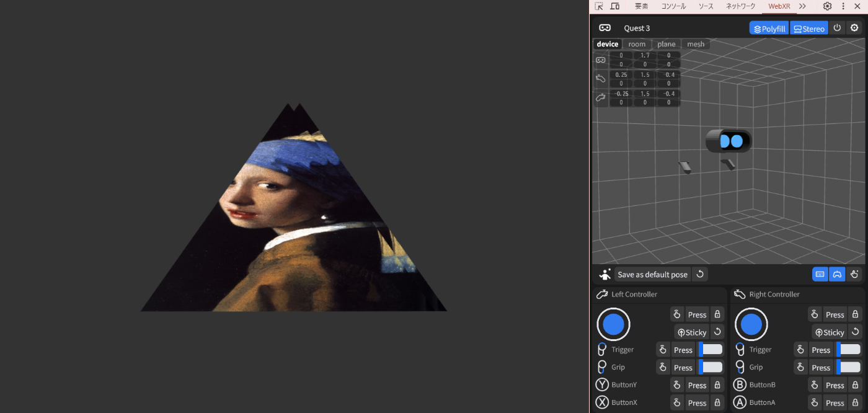The width and height of the screenshot is (868, 413).
Task: Toggle hand tracking input mode
Action: coord(854,274)
